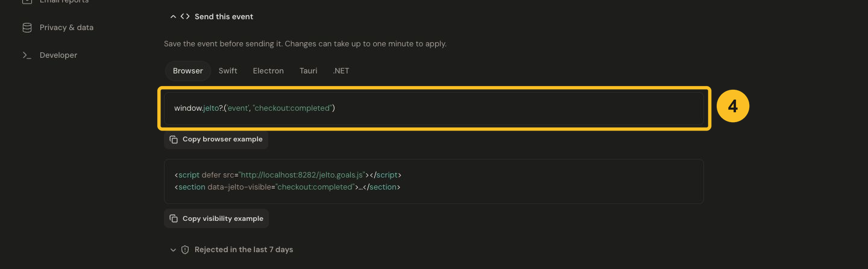This screenshot has height=269, width=868.
Task: Switch to the Swift tab
Action: (x=228, y=71)
